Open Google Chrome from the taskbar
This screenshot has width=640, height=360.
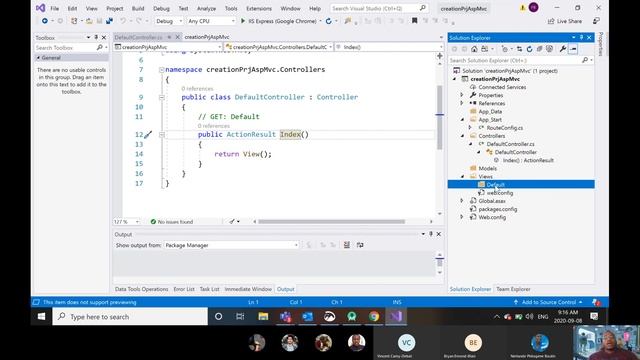click(x=373, y=316)
